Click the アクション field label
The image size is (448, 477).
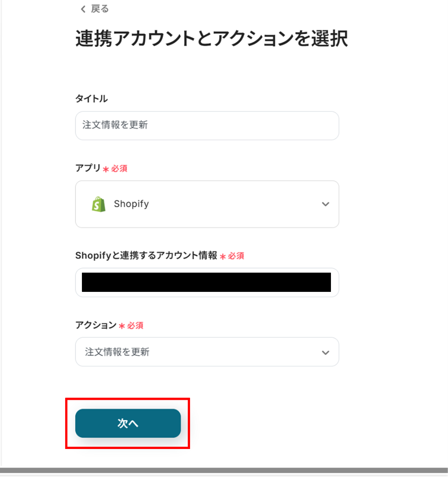96,325
